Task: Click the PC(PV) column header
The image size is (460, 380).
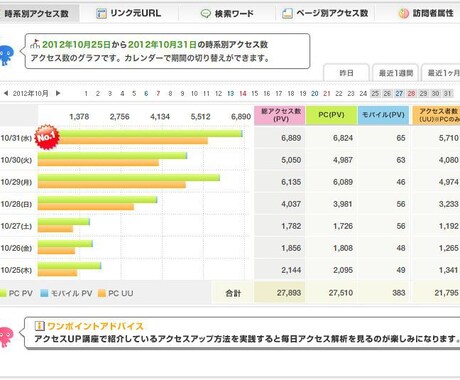Action: 331,115
